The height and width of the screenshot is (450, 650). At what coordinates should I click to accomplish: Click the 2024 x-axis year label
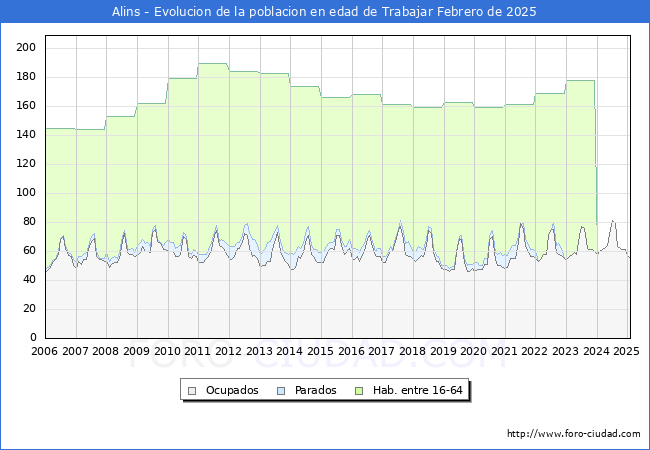(597, 351)
